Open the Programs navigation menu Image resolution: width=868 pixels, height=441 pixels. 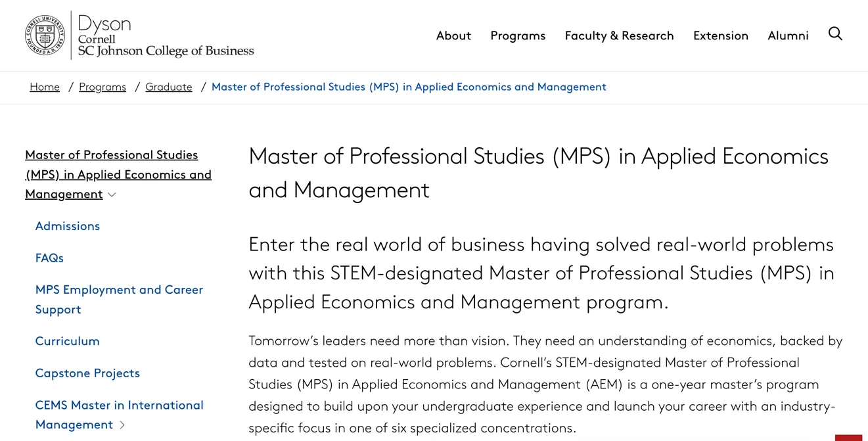coord(518,35)
